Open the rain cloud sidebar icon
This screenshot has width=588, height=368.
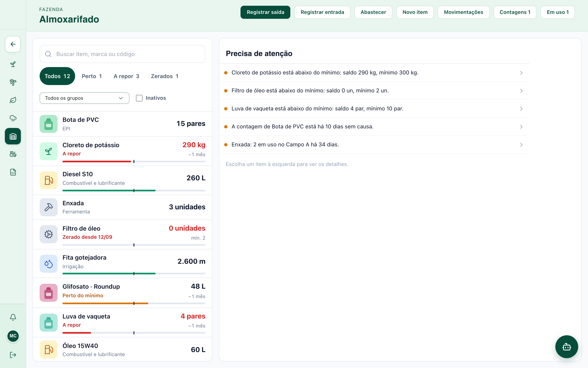[x=13, y=118]
